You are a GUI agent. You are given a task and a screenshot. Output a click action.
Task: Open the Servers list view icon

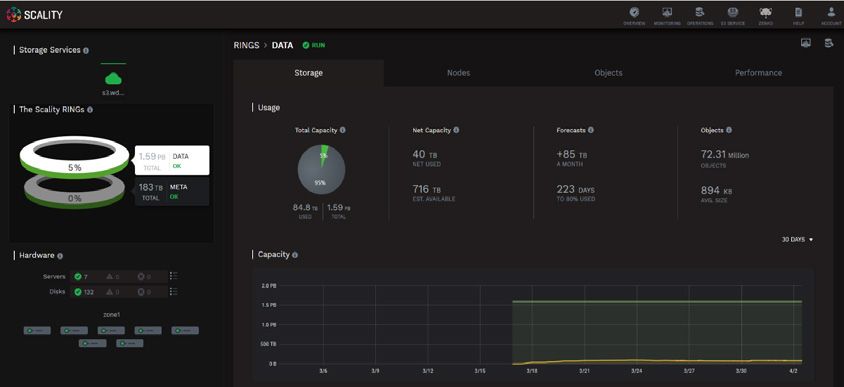coord(173,276)
